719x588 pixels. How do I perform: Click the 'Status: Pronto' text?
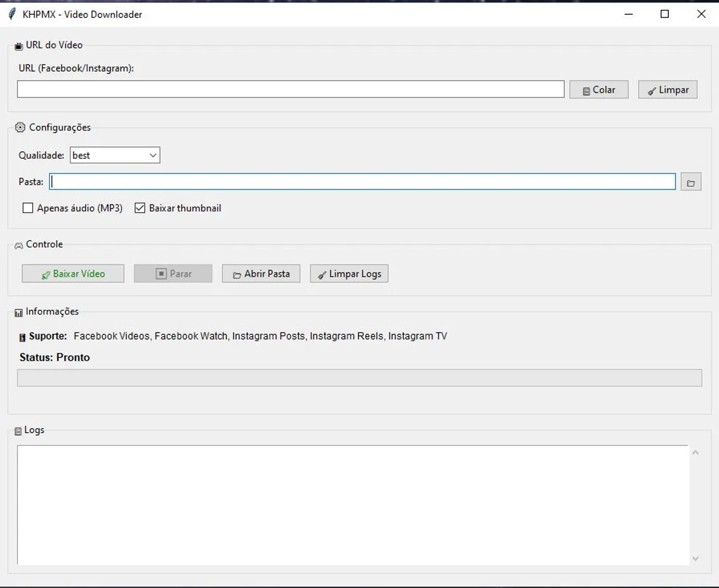[x=54, y=358]
